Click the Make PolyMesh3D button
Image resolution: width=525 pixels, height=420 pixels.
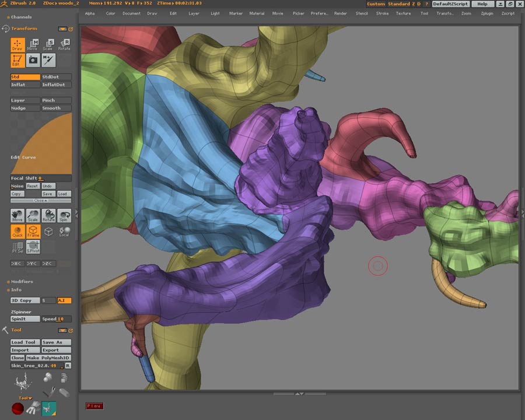pyautogui.click(x=48, y=358)
